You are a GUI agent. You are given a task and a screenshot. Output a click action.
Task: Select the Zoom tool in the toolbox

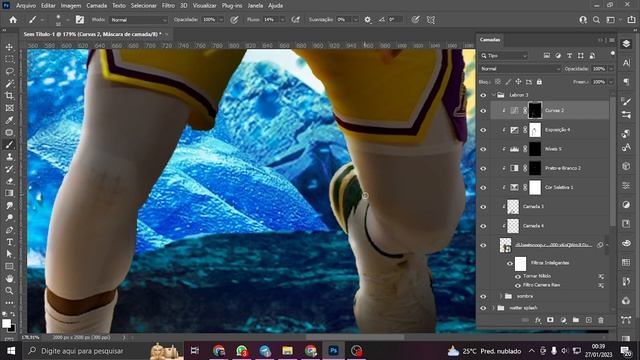(9, 291)
